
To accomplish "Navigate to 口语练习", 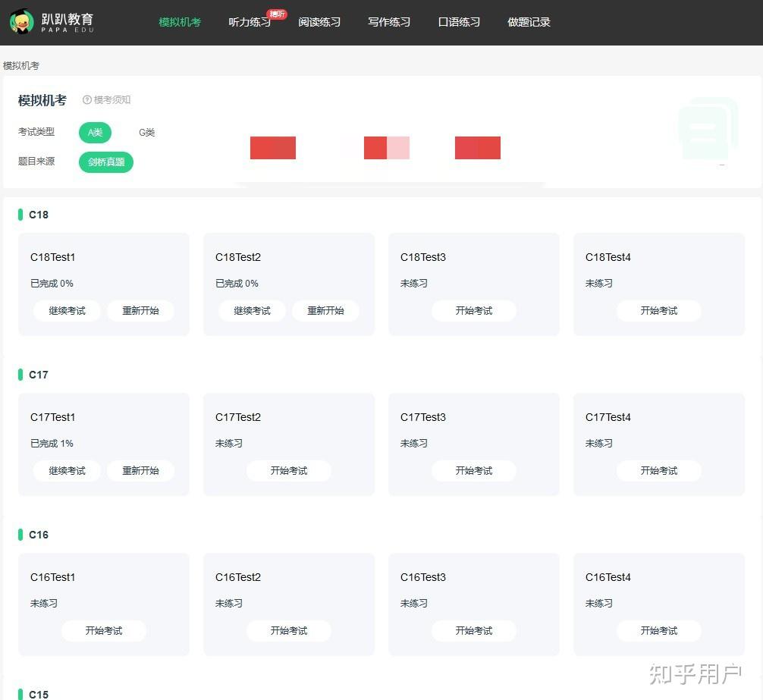I will [x=459, y=23].
